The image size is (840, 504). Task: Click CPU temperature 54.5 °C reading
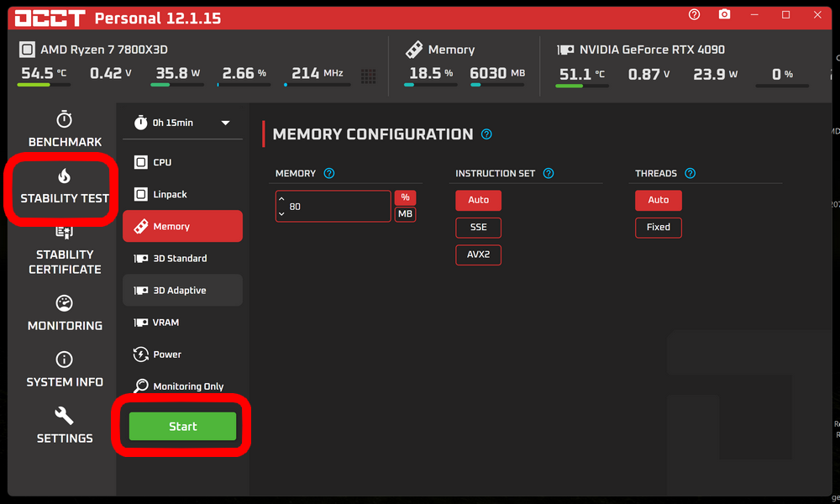[x=44, y=73]
